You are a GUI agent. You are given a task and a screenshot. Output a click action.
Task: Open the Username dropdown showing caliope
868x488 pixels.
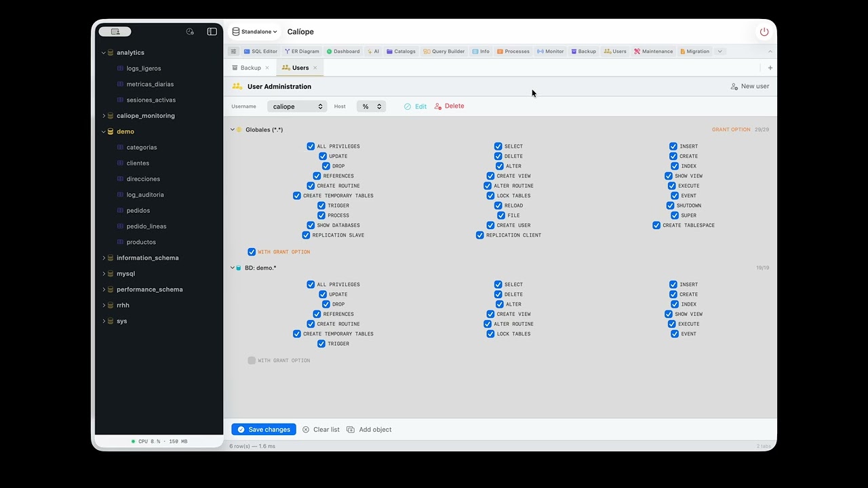(x=297, y=106)
